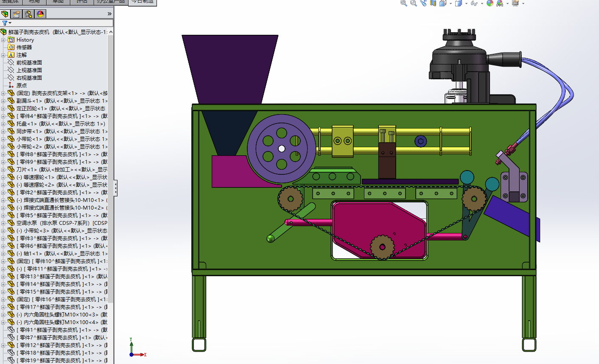
Task: Expand the 轴1<1> component node
Action: coord(3,253)
